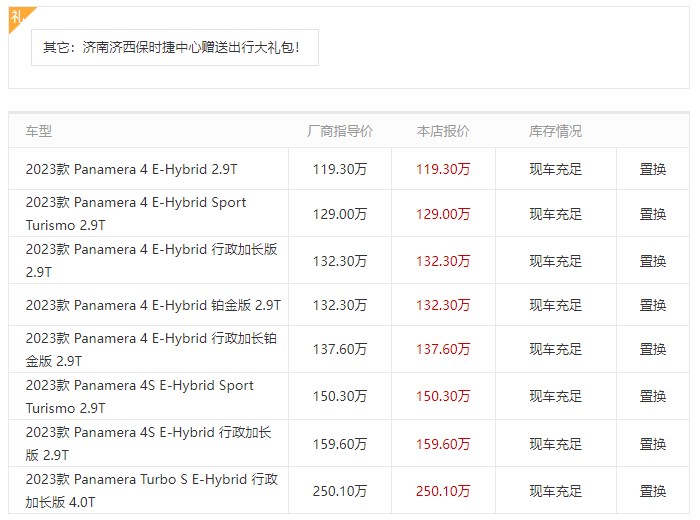Click 现车充足 in the 119.30万 row
This screenshot has height=520, width=700.
tap(555, 169)
